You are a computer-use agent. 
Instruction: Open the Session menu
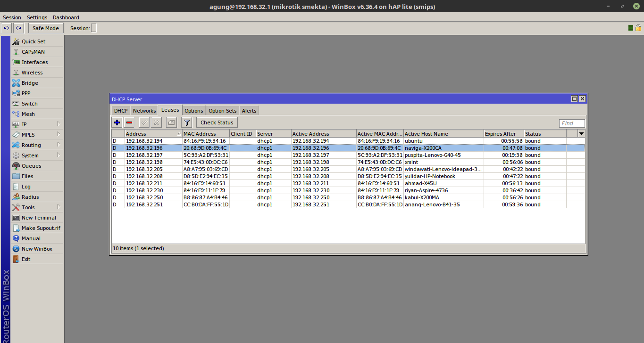(12, 17)
